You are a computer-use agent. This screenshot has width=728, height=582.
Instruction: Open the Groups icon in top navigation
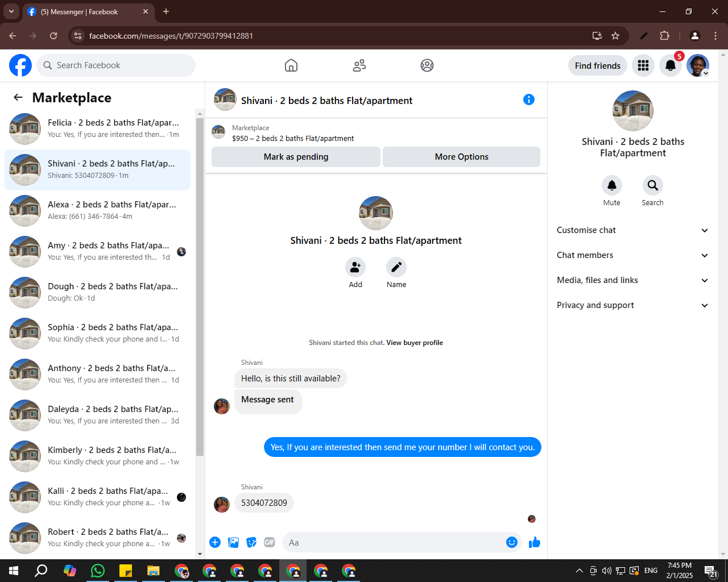pyautogui.click(x=427, y=65)
